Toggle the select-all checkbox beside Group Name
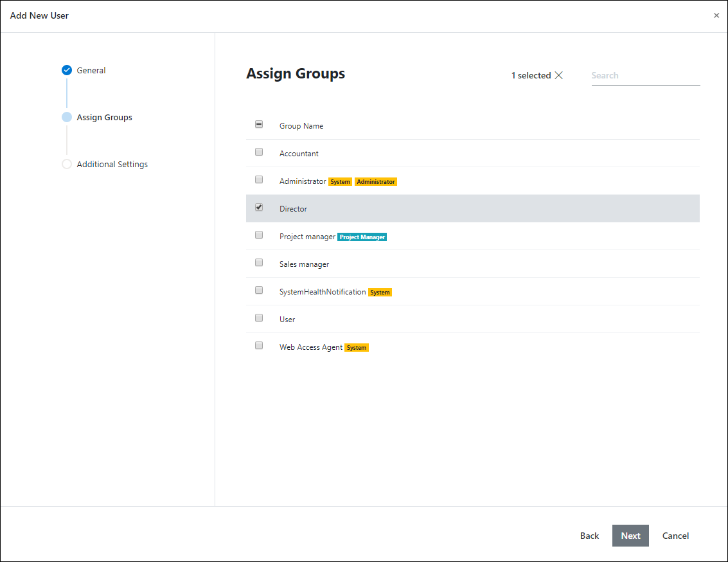Screen dimensions: 728x562 point(259,125)
